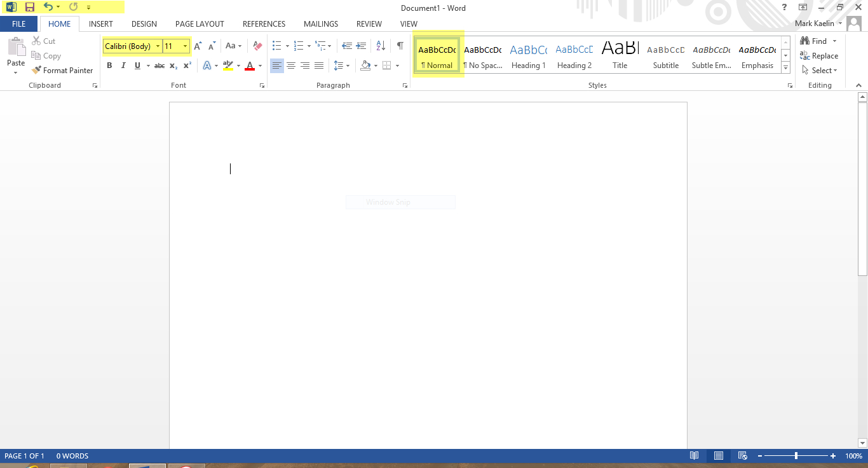Click the Sort A-to-Z icon
Viewport: 868px width, 468px height.
381,46
